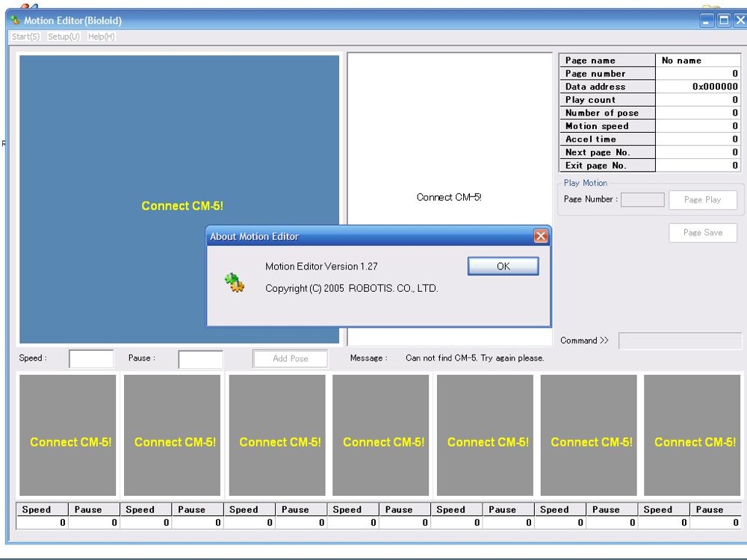747x560 pixels.
Task: Minimize the Motion Editor window
Action: [x=707, y=20]
